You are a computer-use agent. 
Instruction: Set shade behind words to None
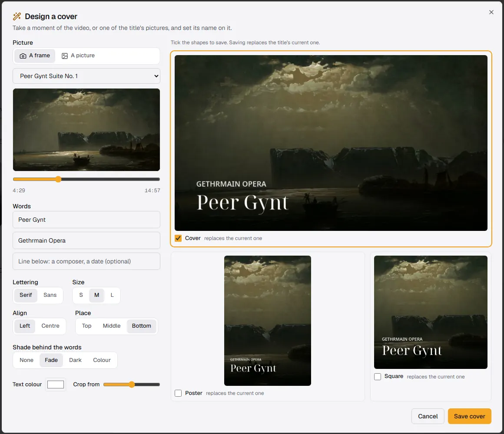[x=27, y=360]
